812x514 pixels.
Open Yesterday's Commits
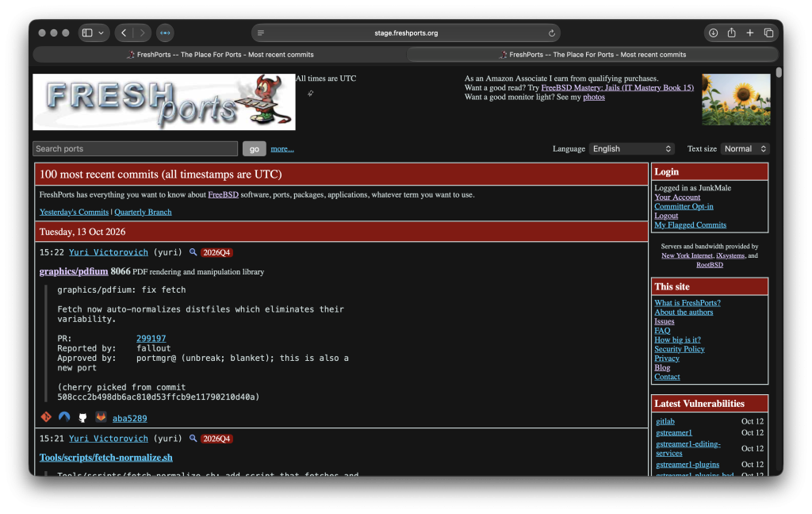(74, 212)
